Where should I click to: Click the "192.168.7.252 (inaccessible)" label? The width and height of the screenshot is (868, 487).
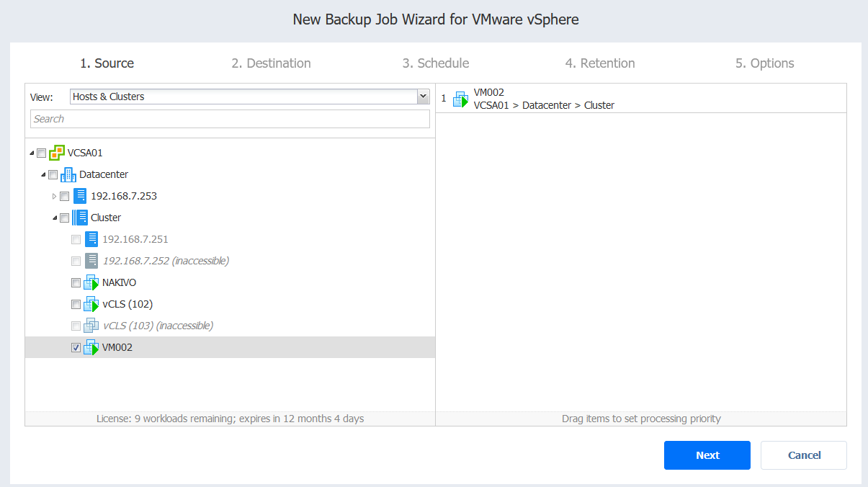[x=166, y=261]
